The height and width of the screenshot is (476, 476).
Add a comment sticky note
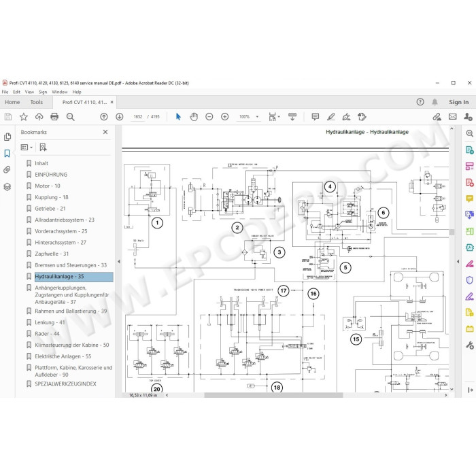pyautogui.click(x=316, y=116)
